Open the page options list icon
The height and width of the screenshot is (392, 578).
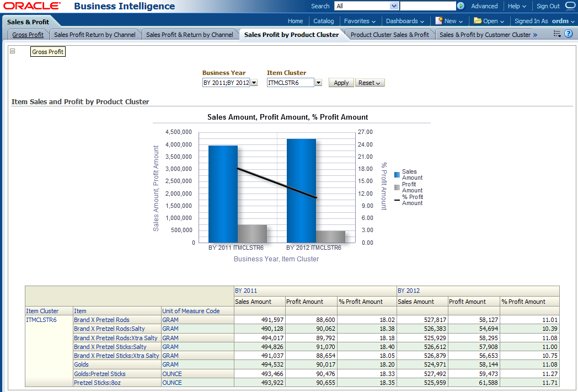point(557,34)
